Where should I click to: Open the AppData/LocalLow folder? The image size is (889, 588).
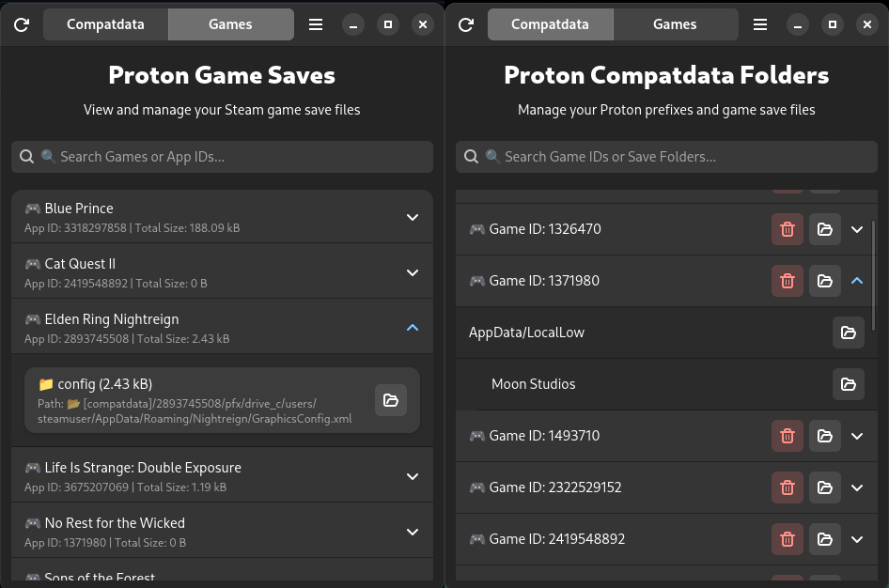pos(849,333)
